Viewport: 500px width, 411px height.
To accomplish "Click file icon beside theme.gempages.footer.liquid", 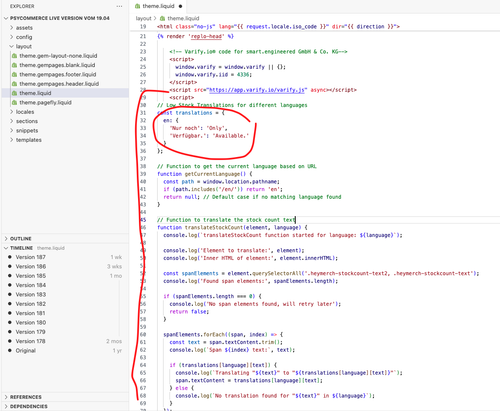I will 14,74.
